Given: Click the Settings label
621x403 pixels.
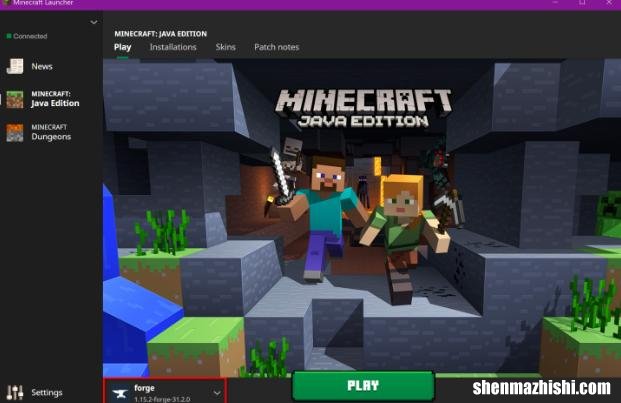Looking at the screenshot, I should (x=47, y=392).
